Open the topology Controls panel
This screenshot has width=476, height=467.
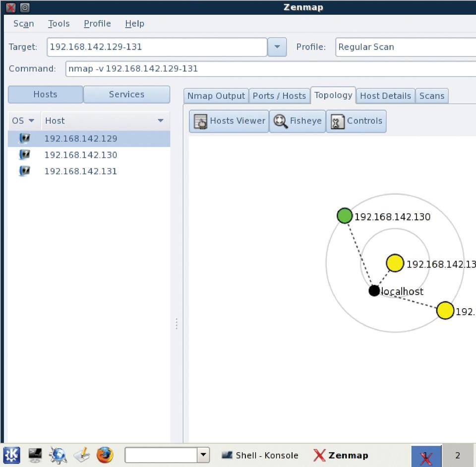tap(356, 121)
